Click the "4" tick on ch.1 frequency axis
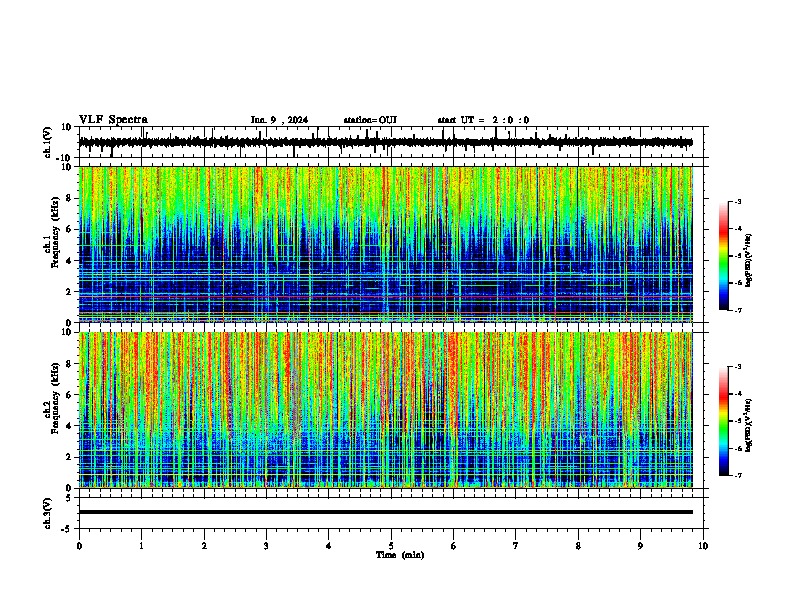The image size is (792, 612). (x=70, y=261)
